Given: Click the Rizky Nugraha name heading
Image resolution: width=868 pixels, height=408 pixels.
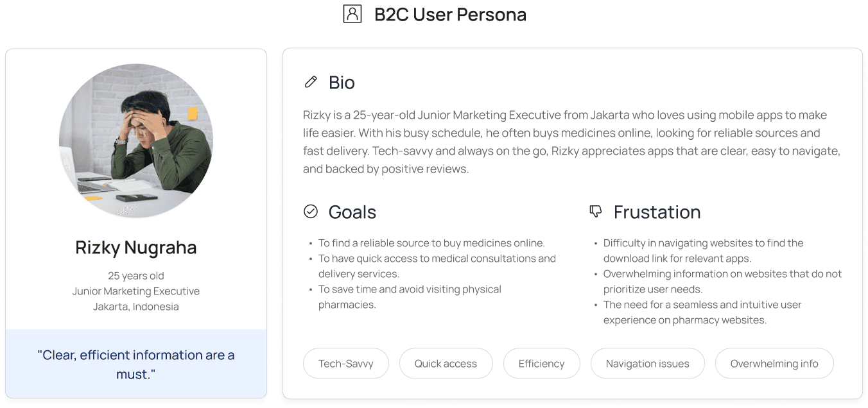Looking at the screenshot, I should point(136,247).
